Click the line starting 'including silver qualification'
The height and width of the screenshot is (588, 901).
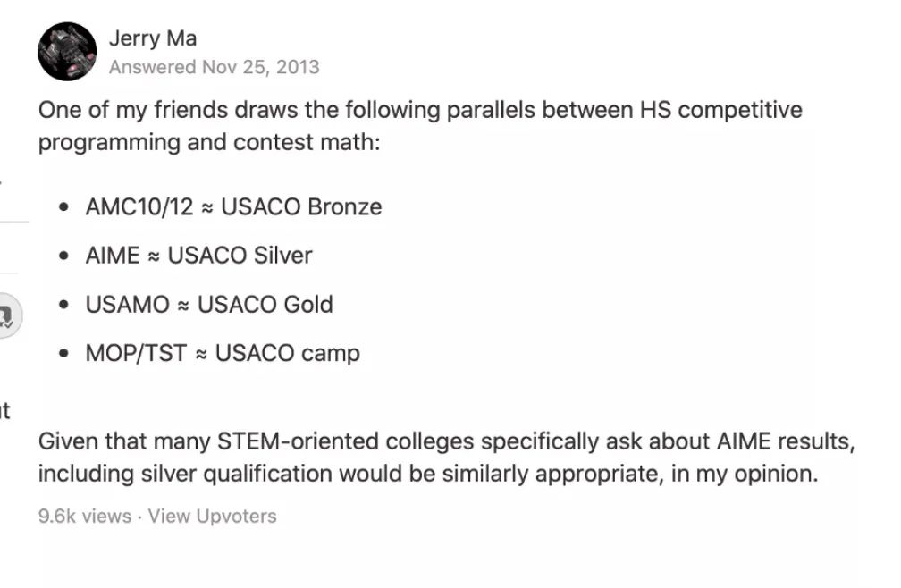click(x=427, y=473)
